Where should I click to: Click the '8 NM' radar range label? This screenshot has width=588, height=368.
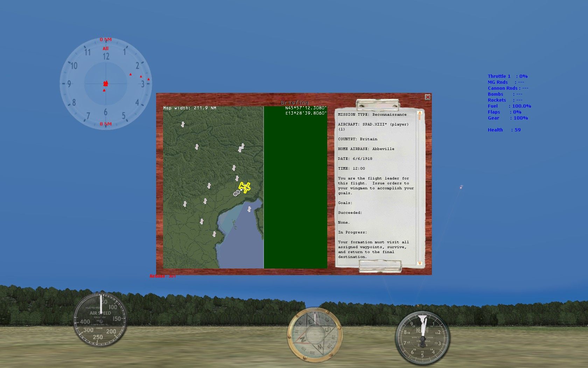[105, 124]
